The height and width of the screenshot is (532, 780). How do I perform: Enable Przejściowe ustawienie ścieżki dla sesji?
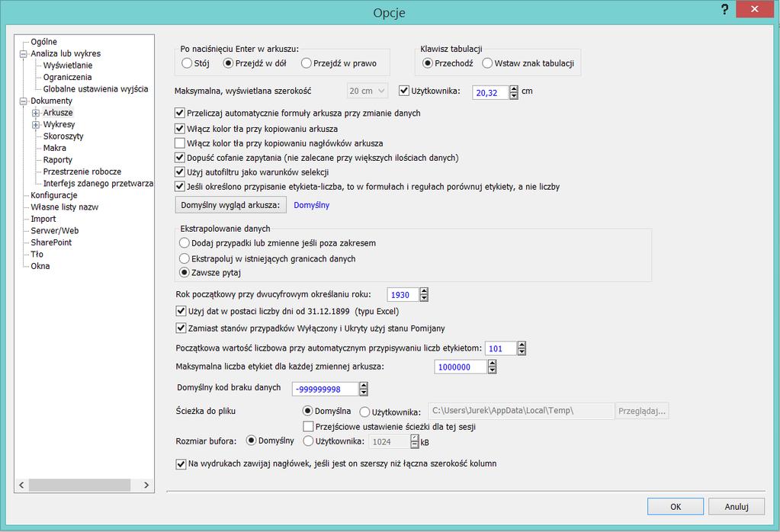coord(308,427)
